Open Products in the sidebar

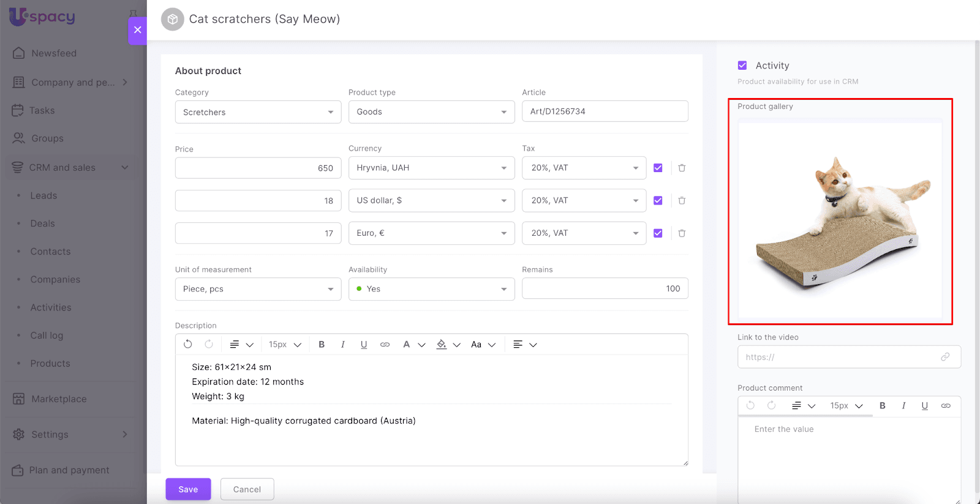[50, 363]
